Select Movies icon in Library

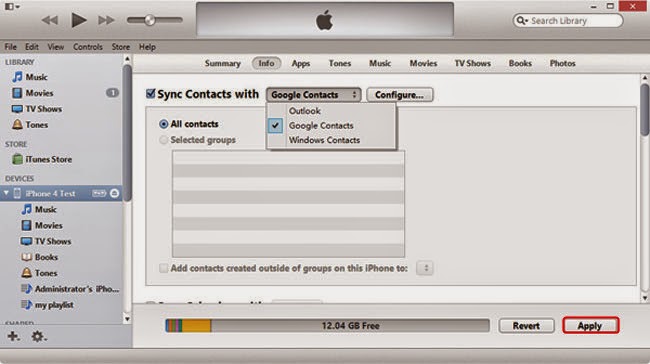(x=17, y=93)
